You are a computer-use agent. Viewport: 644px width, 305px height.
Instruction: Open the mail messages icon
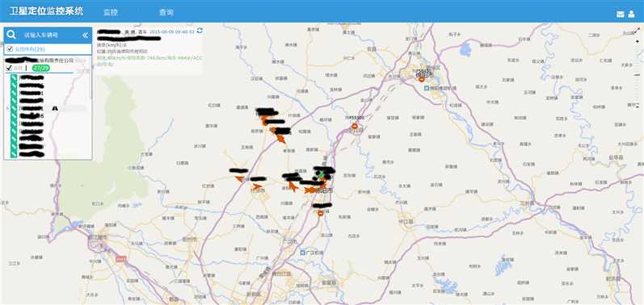621,15
